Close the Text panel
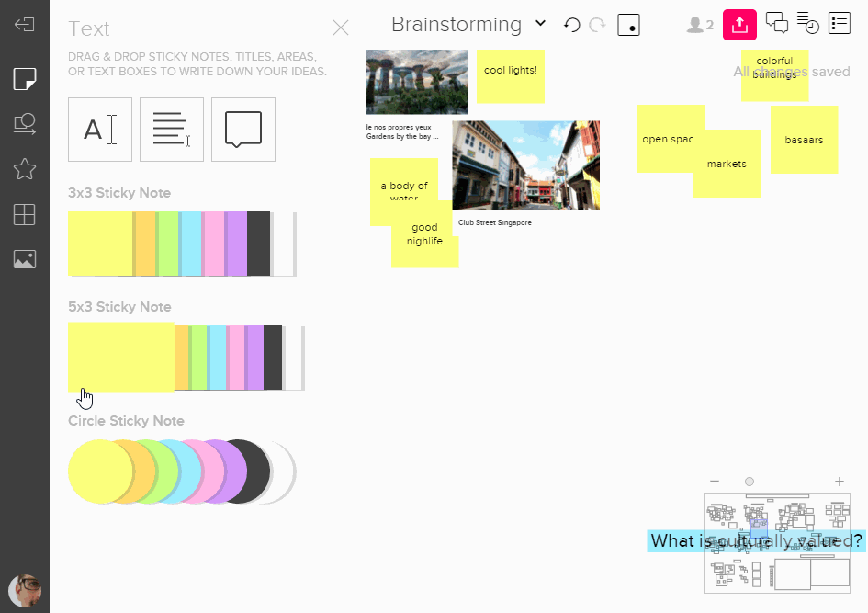The height and width of the screenshot is (613, 868). click(341, 28)
